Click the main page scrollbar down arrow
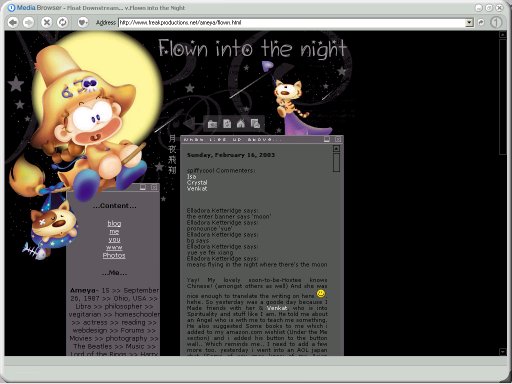512x384 pixels. tap(503, 352)
